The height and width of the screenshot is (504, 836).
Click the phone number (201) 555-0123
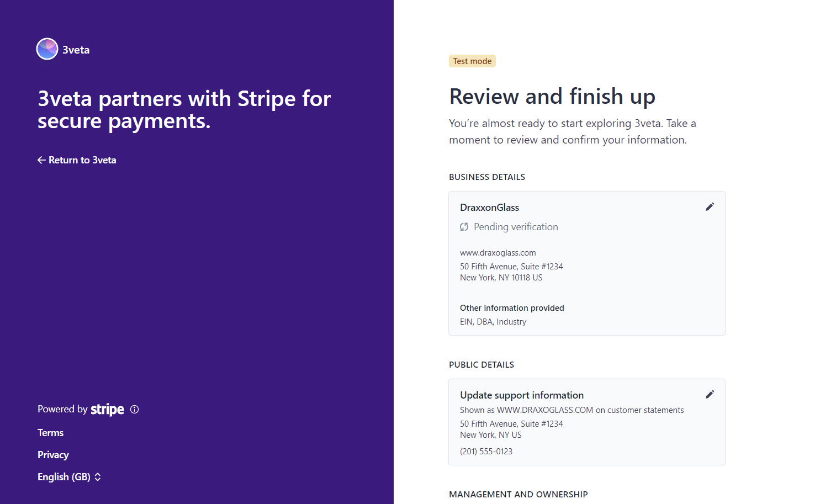coord(486,451)
